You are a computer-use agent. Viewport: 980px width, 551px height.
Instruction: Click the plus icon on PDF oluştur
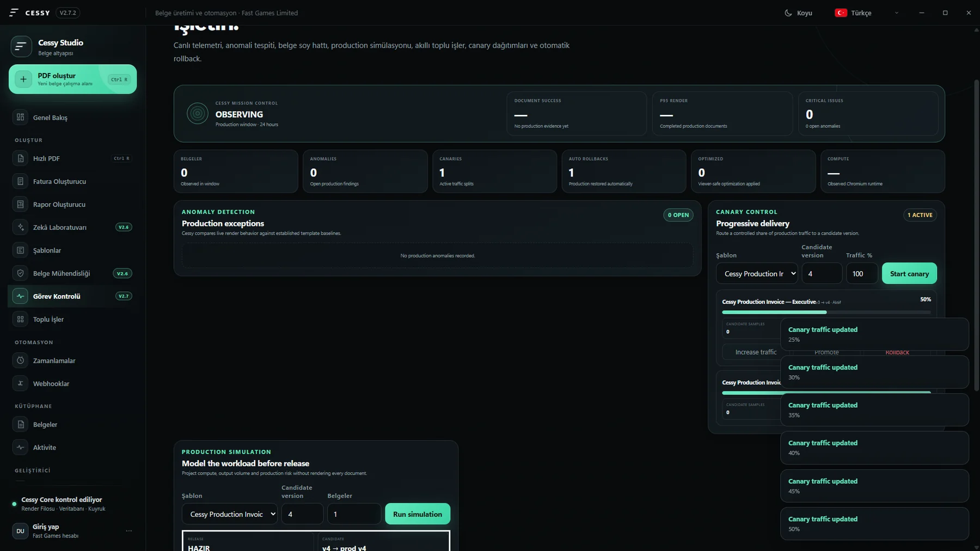pos(23,79)
